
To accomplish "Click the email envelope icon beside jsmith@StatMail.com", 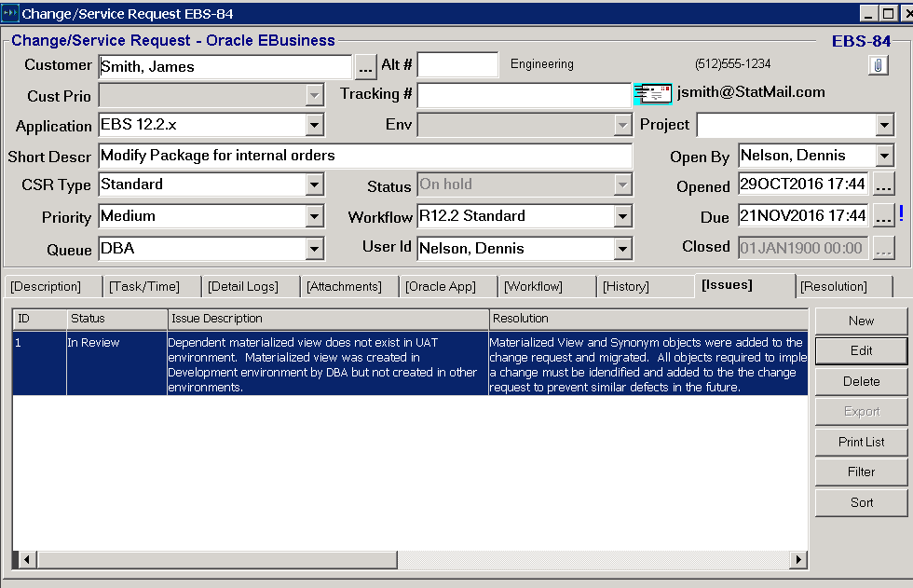I will (x=653, y=94).
